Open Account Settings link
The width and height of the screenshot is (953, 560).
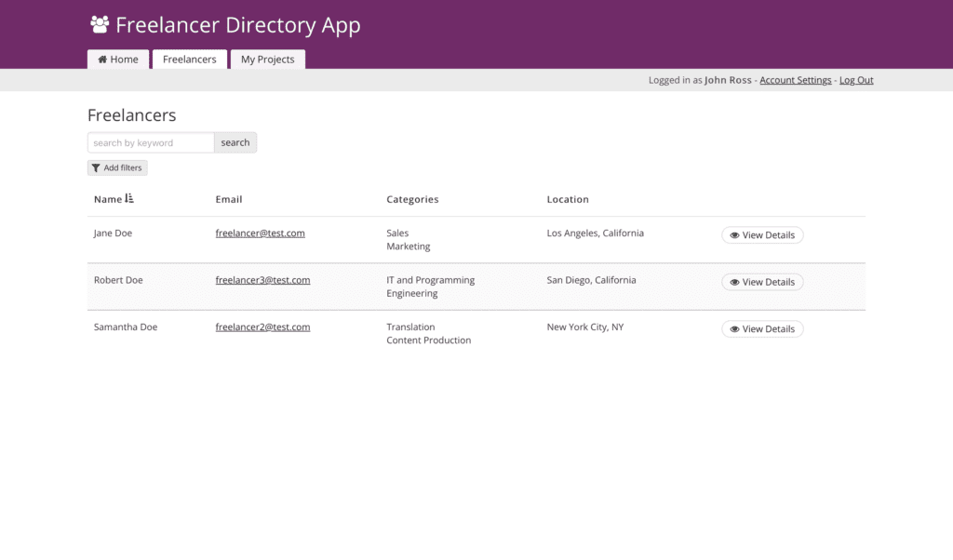pos(795,80)
